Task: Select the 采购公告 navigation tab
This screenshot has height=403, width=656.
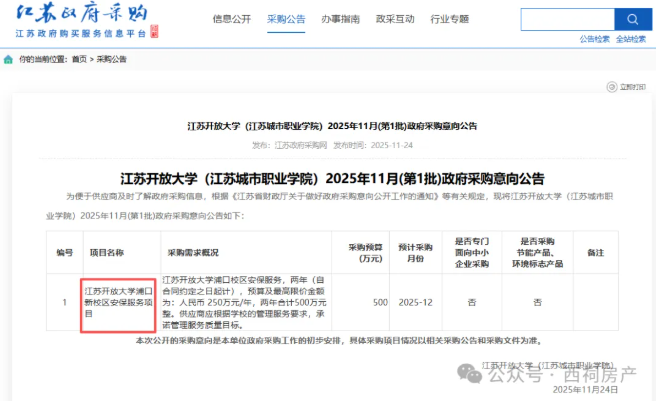Action: pyautogui.click(x=287, y=19)
